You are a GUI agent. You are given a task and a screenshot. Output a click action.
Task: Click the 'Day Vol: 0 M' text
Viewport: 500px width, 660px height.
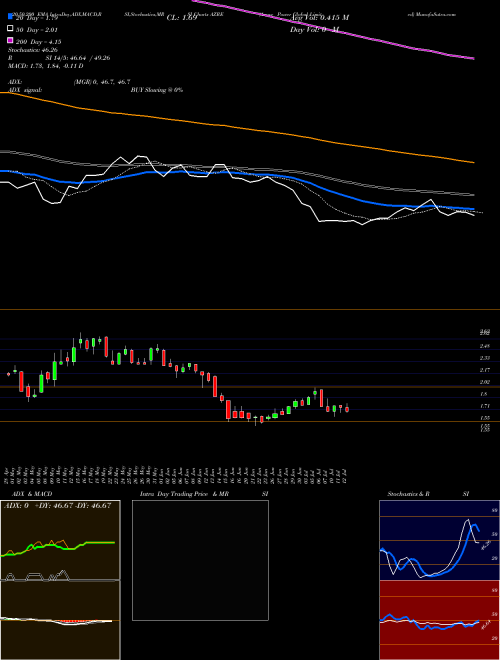[x=314, y=30]
